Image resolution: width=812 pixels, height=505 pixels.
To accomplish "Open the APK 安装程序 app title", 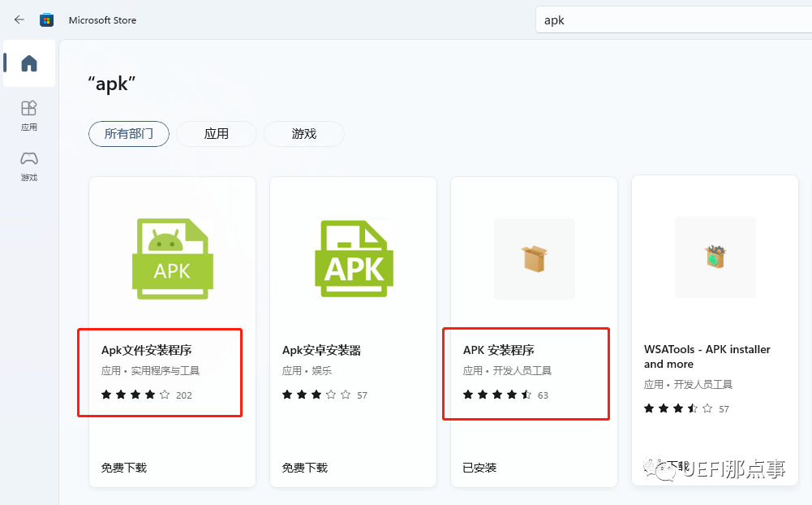I will pos(498,351).
